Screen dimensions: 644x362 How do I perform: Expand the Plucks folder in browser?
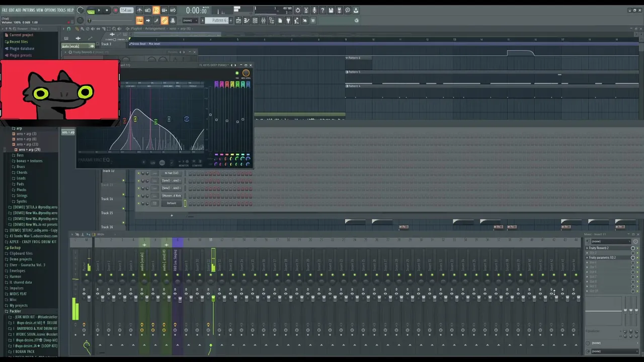22,190
